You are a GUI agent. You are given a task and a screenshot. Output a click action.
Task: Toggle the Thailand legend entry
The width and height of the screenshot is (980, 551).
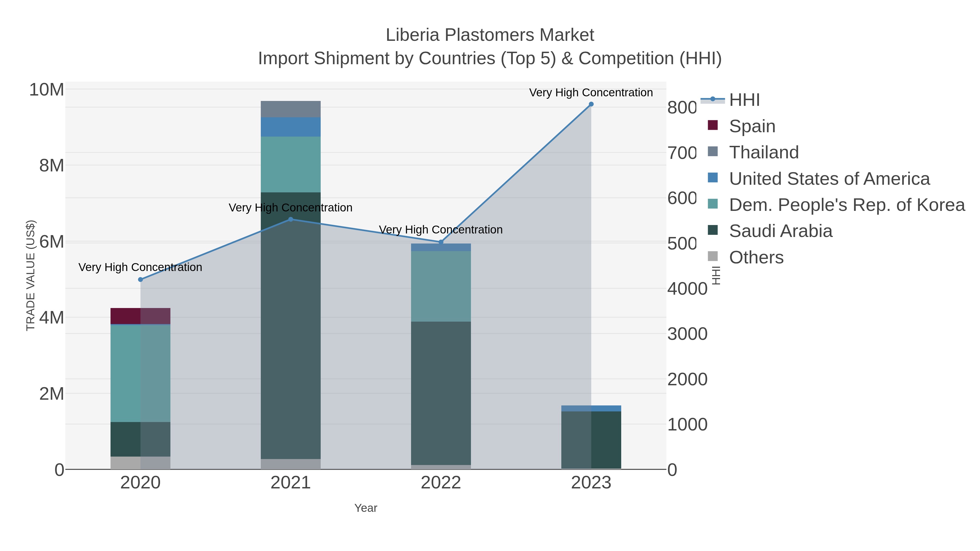tap(753, 152)
